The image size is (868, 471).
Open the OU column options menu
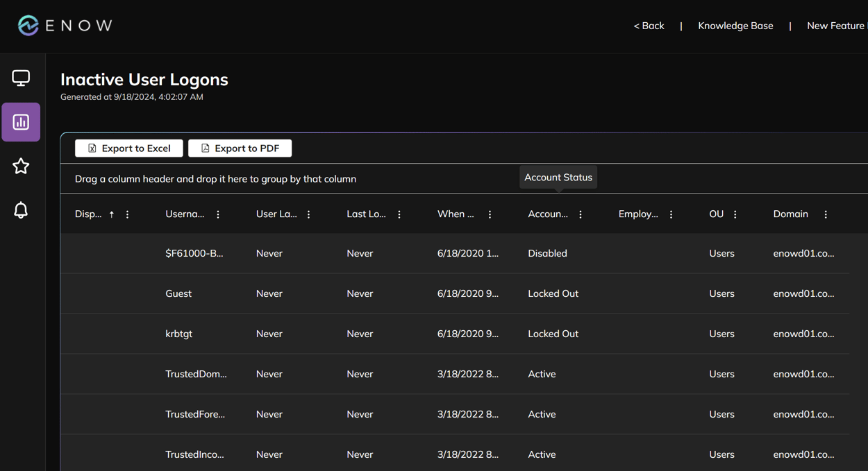coord(734,214)
